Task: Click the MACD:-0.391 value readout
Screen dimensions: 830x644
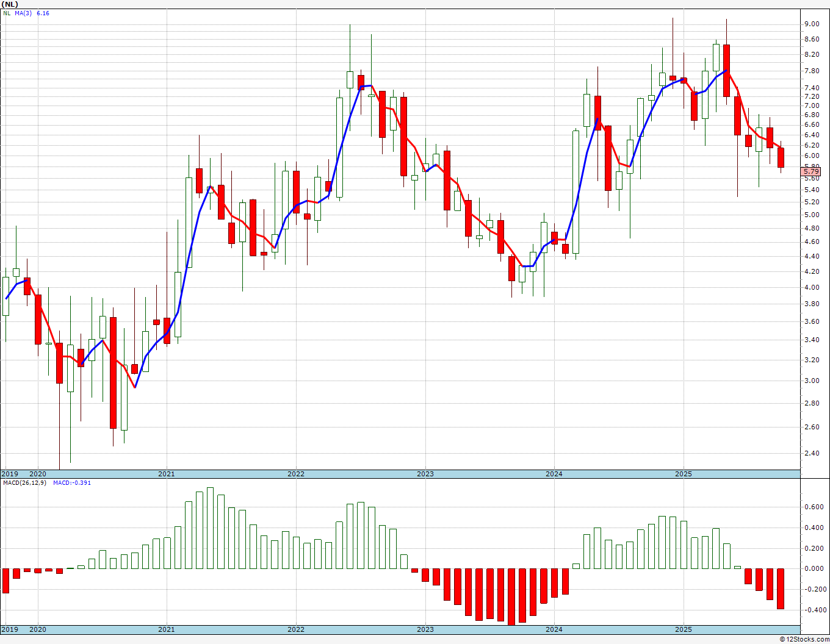Action: pos(72,483)
